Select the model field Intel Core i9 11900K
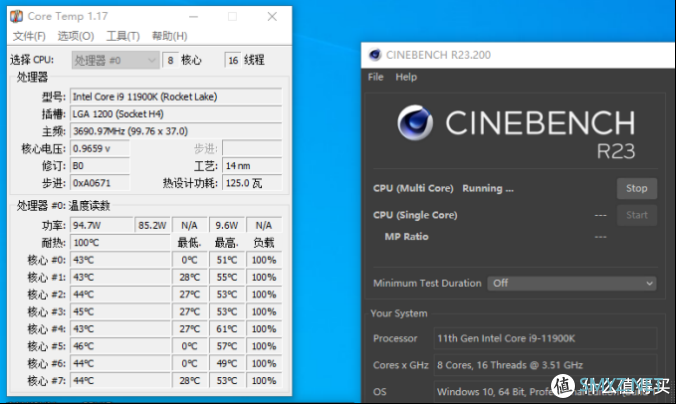 tap(176, 97)
